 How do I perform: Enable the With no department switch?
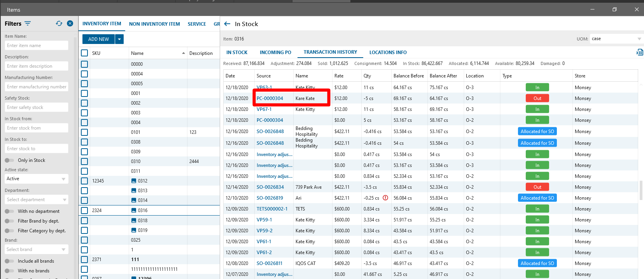9,211
